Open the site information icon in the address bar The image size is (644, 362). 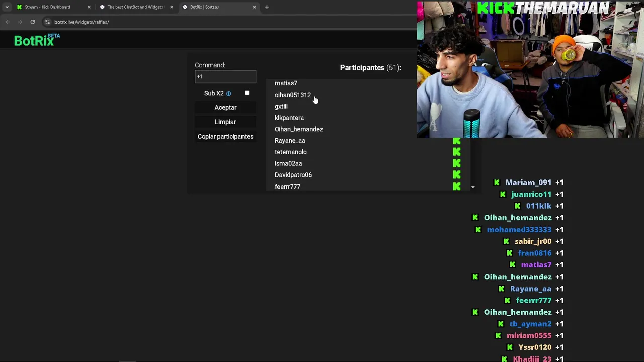click(x=47, y=22)
